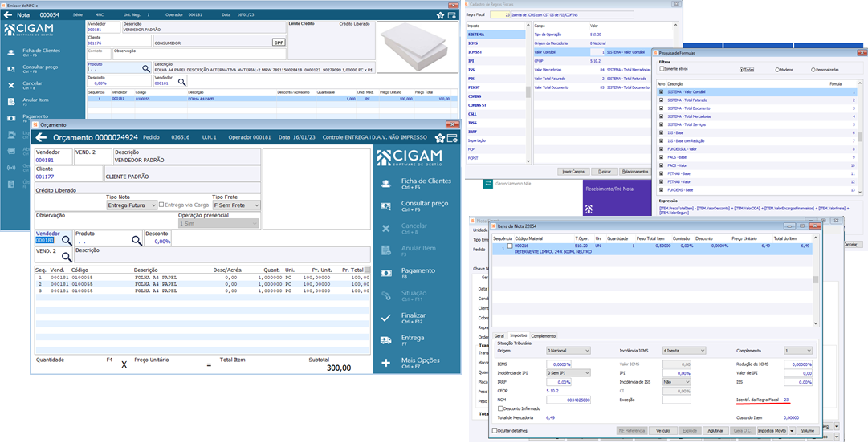Click Finalizar checkmark in Orçamento panel
Viewport: 868px width, 443px height.
click(386, 318)
